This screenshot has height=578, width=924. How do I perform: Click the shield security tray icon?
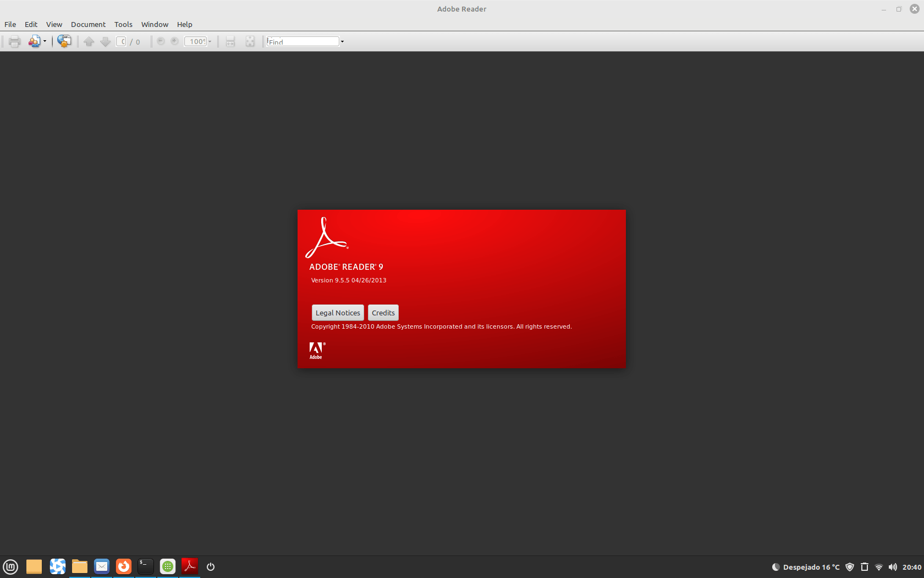click(x=850, y=567)
